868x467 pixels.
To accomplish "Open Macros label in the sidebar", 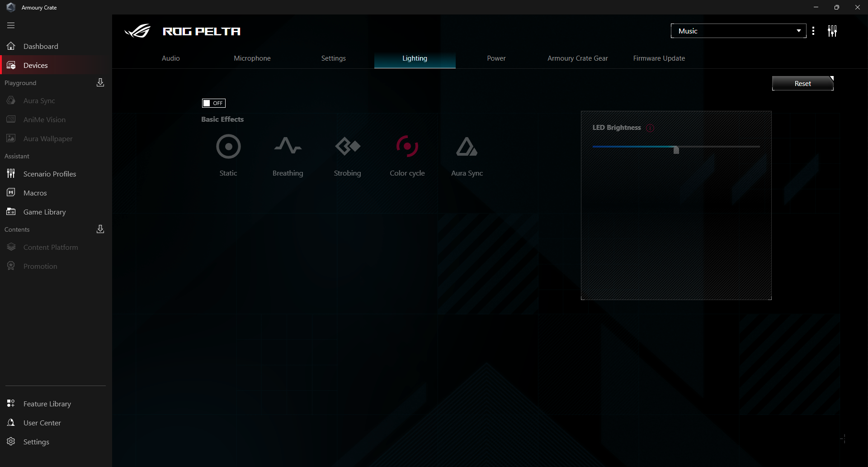I will click(x=35, y=193).
